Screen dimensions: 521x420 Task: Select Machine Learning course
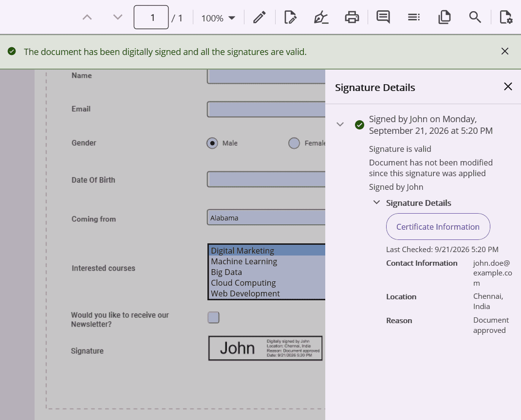click(x=267, y=261)
